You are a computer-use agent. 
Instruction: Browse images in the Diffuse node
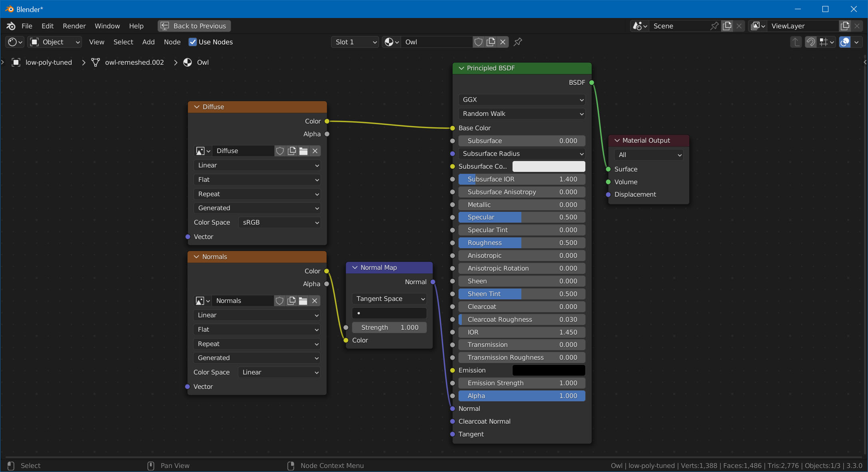tap(203, 151)
